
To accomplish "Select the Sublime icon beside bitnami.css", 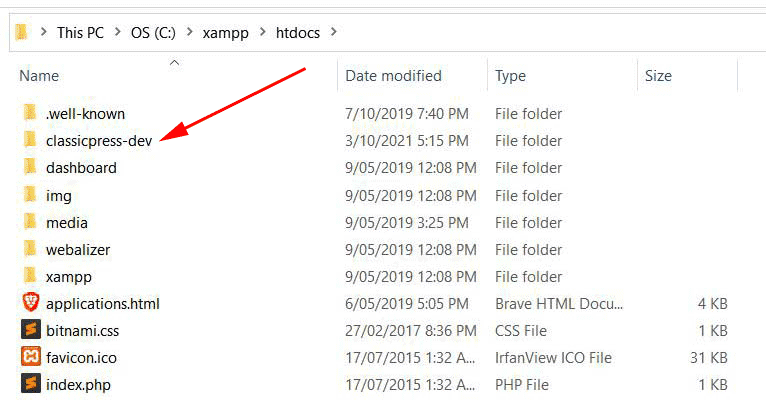I will click(x=30, y=330).
